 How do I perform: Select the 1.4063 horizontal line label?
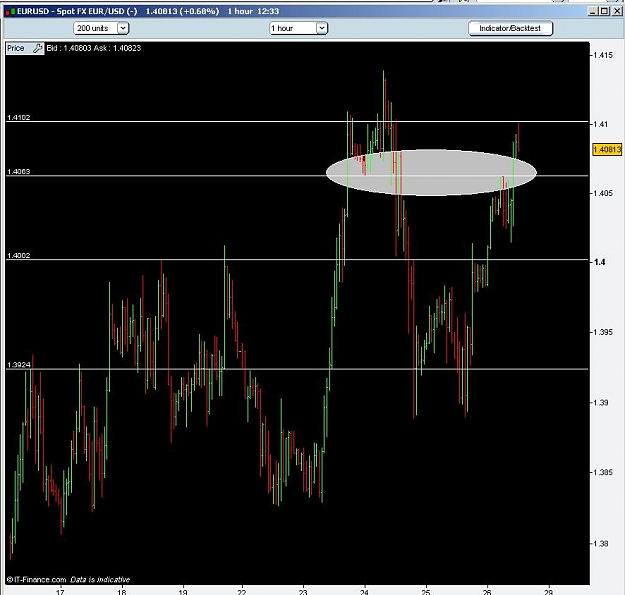tap(19, 172)
